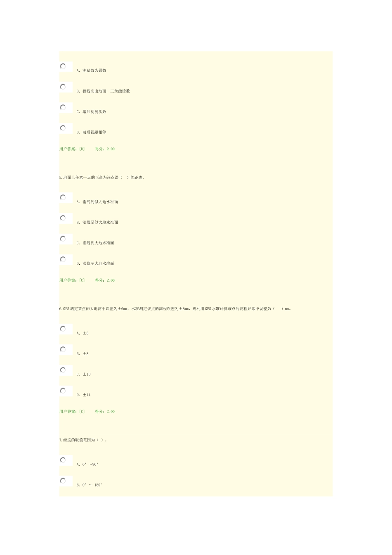Click question 7 text 经度的取值范围为
This screenshot has width=392, height=555.
tap(83, 440)
